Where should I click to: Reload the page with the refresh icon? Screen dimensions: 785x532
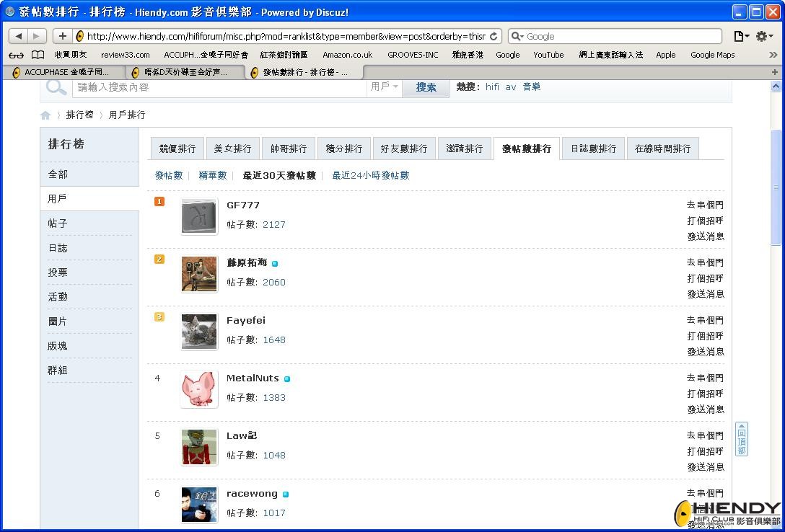494,36
